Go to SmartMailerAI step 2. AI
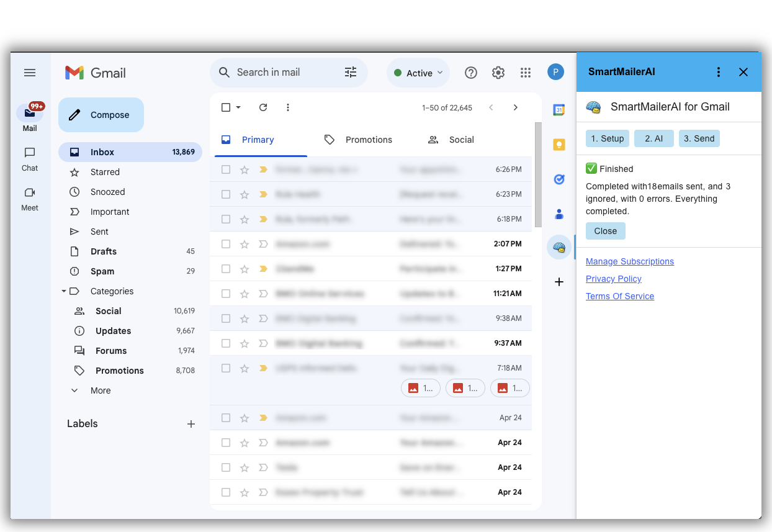 (x=653, y=138)
